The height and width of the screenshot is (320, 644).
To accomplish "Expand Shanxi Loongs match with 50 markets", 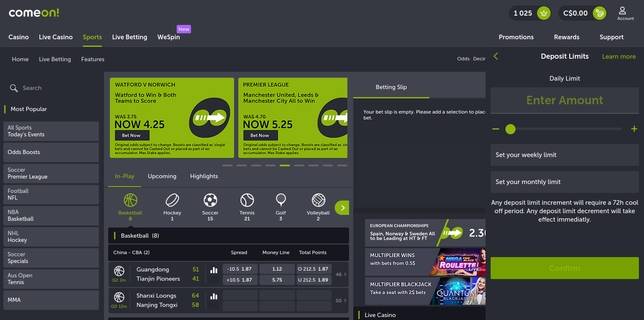I will tap(341, 301).
